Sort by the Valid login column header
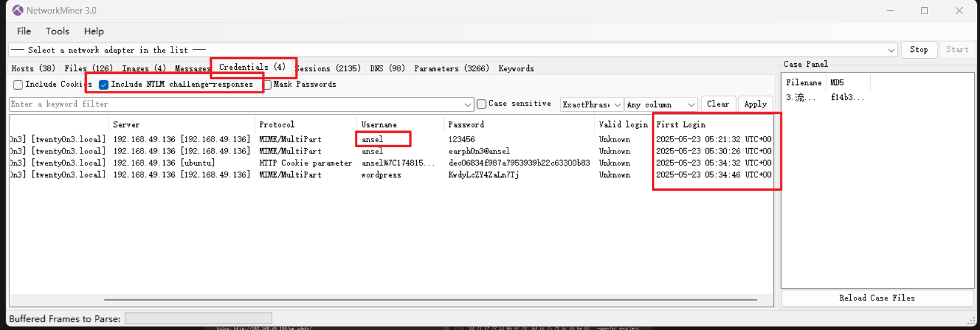Viewport: 980px width, 330px height. click(x=623, y=125)
